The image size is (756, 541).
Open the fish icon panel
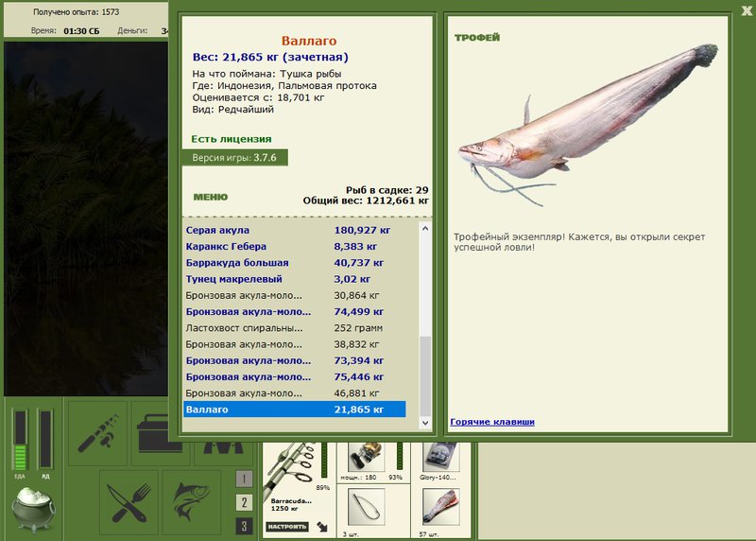click(x=192, y=502)
